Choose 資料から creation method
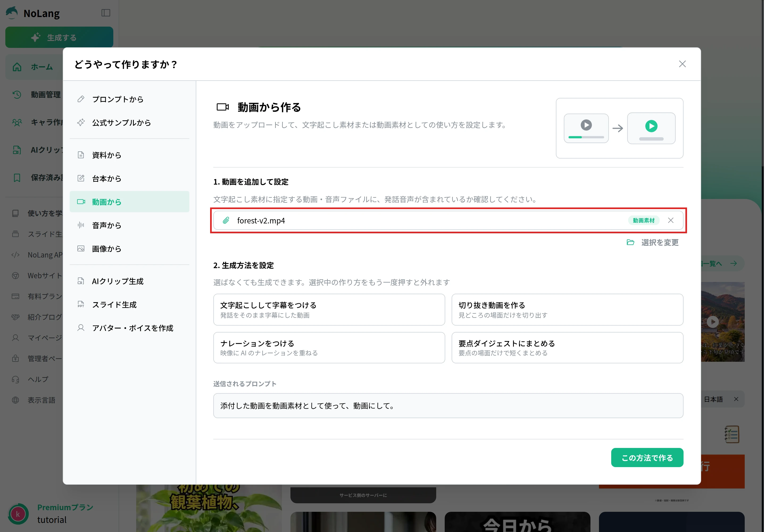This screenshot has height=532, width=766. pyautogui.click(x=129, y=155)
